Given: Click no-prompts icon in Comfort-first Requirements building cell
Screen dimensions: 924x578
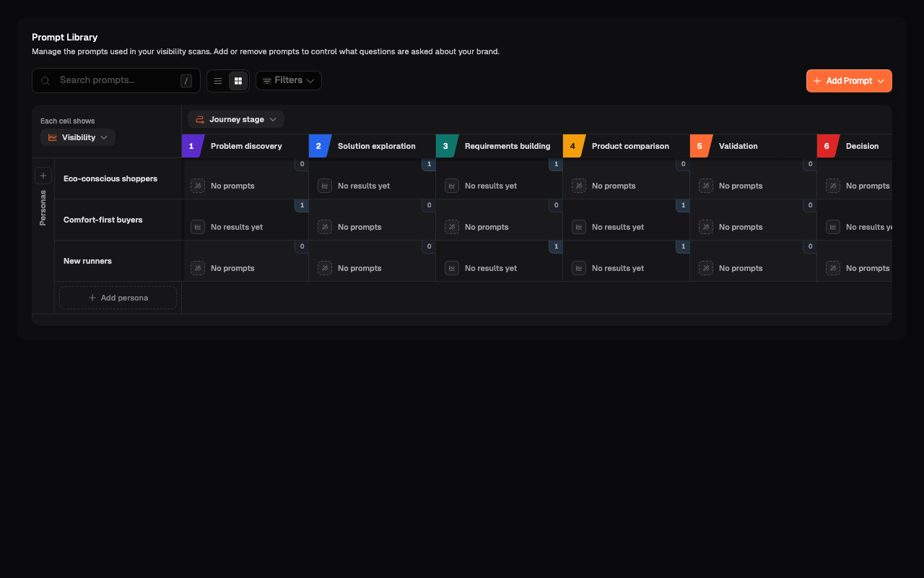Looking at the screenshot, I should click(x=452, y=227).
